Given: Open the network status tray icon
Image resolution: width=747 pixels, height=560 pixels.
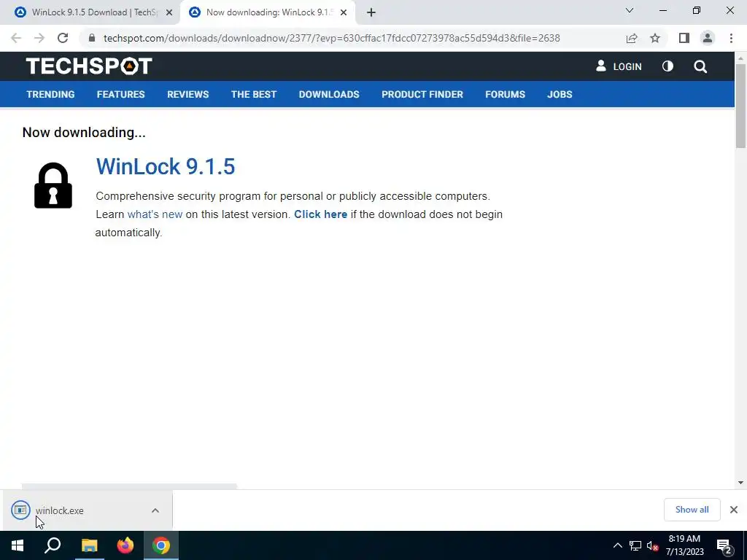Looking at the screenshot, I should 635,545.
